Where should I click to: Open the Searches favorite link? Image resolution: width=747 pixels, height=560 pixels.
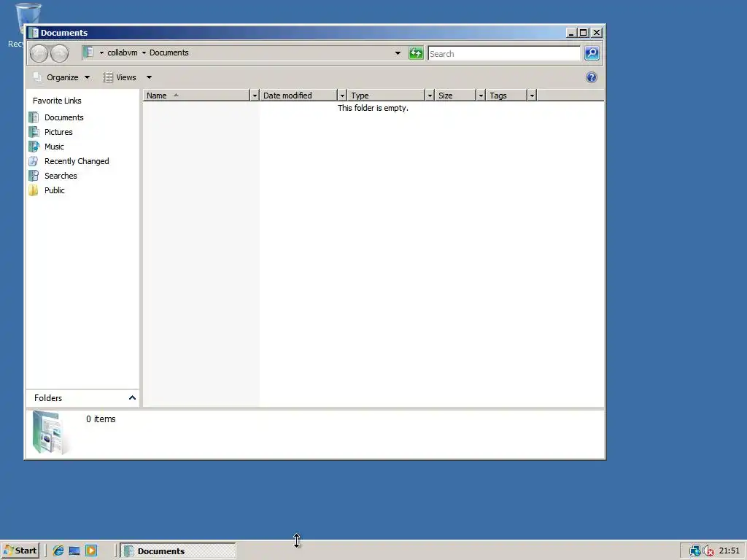(61, 176)
